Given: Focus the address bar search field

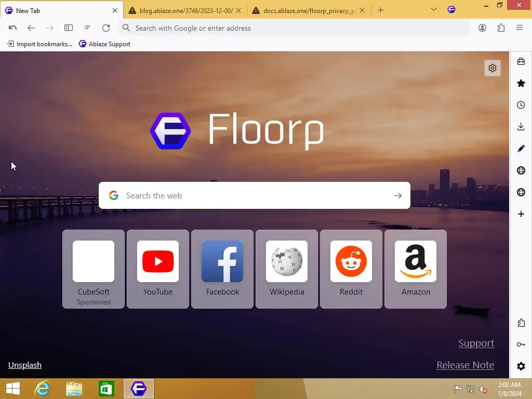Looking at the screenshot, I should tap(294, 28).
